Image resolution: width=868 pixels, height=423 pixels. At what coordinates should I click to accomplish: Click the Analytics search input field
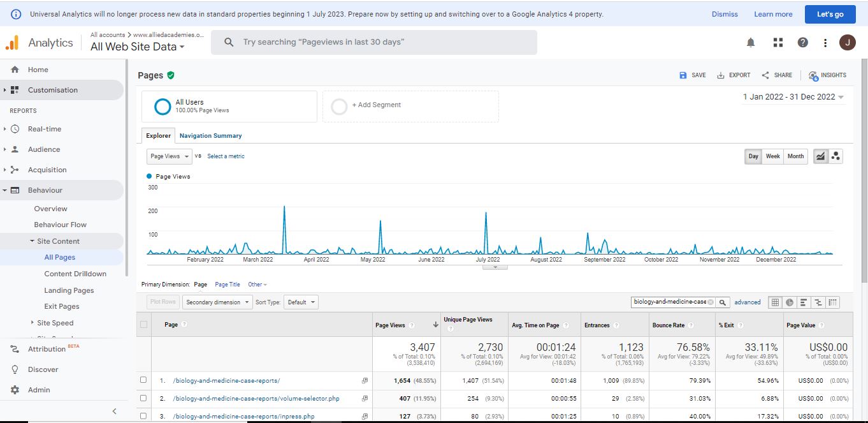click(382, 42)
